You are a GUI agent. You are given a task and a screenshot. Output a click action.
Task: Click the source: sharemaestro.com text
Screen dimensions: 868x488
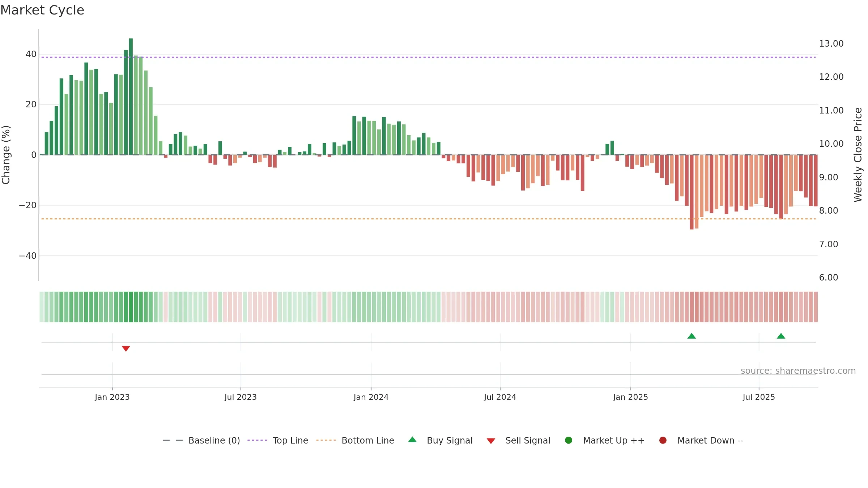tap(798, 371)
